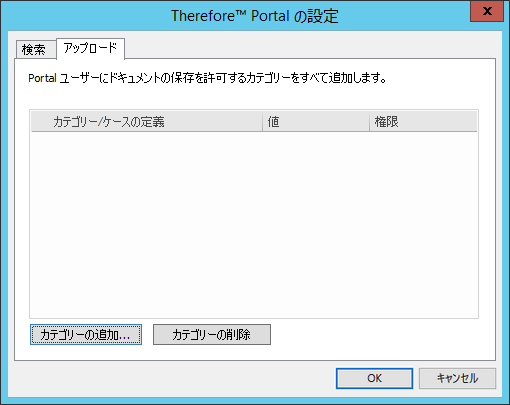Click the キャンセル button
The height and width of the screenshot is (405, 510).
[x=457, y=378]
